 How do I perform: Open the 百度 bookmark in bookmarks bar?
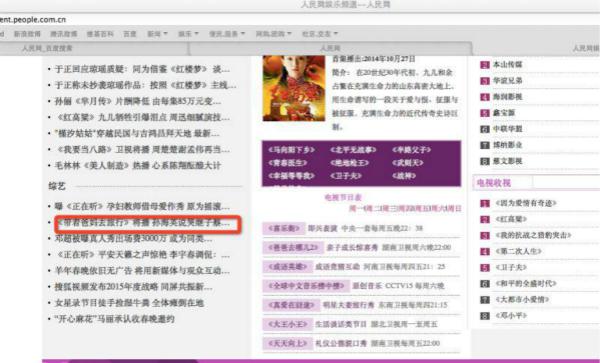point(130,34)
